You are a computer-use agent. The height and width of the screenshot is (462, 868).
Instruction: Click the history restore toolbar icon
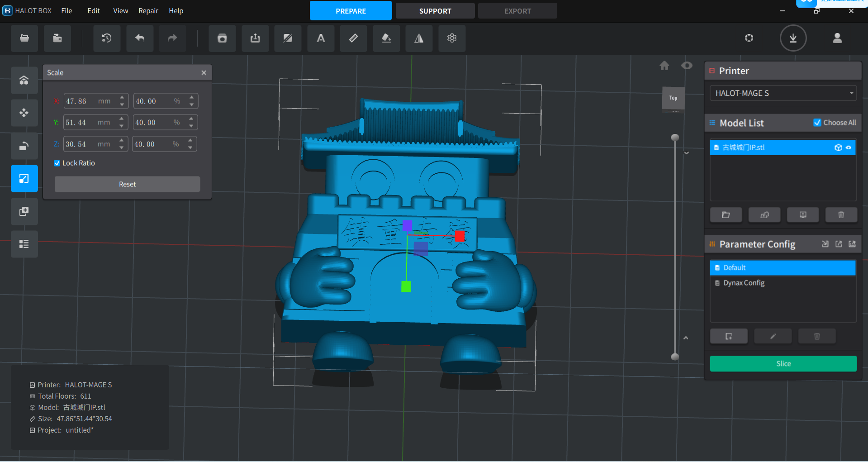(x=107, y=38)
